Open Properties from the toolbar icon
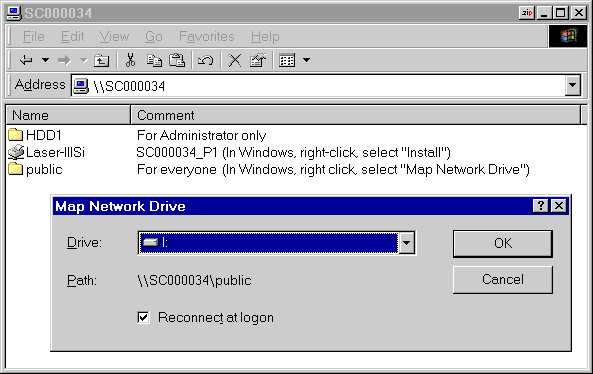Screen dimensions: 593x374 258,60
